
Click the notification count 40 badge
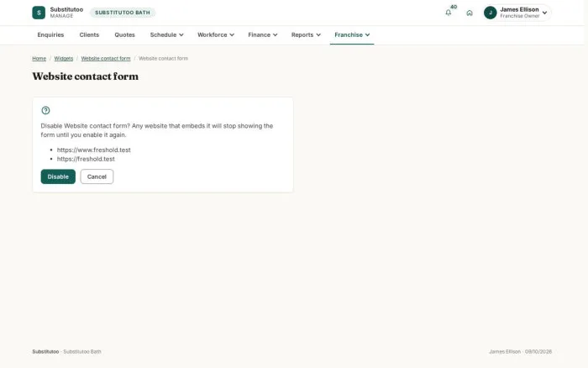454,7
